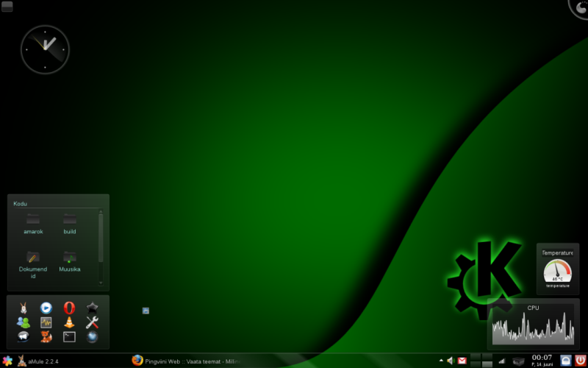
Task: Click the blue lock screen button
Action: point(566,361)
